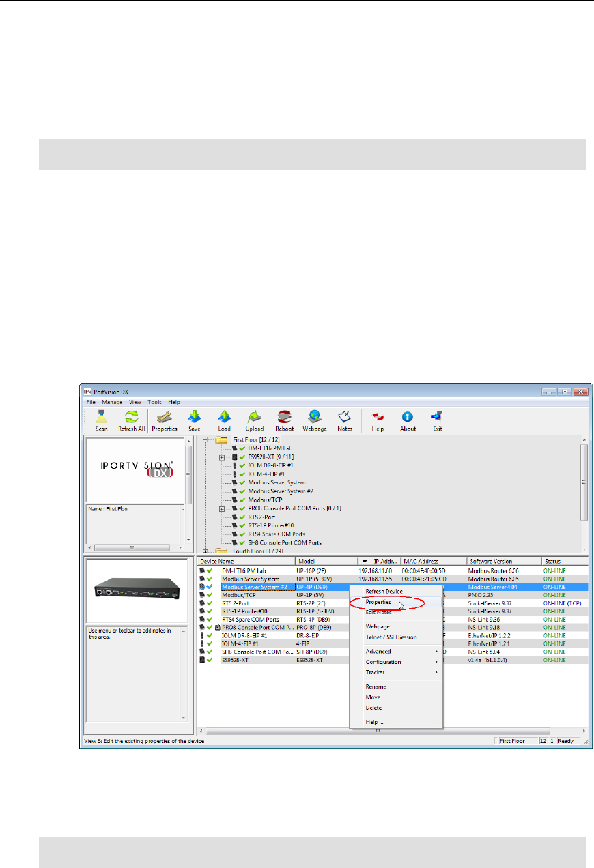Click the tree pane vertical scrollbar
This screenshot has height=868, width=594.
tap(584, 493)
